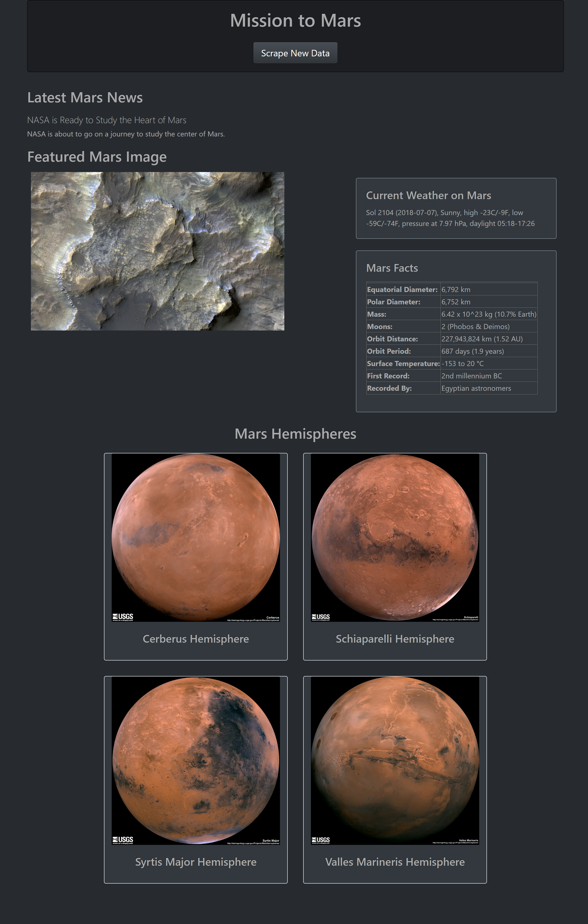Screen dimensions: 588x924
Task: Select the 2nd millennium BC value
Action: click(x=489, y=376)
